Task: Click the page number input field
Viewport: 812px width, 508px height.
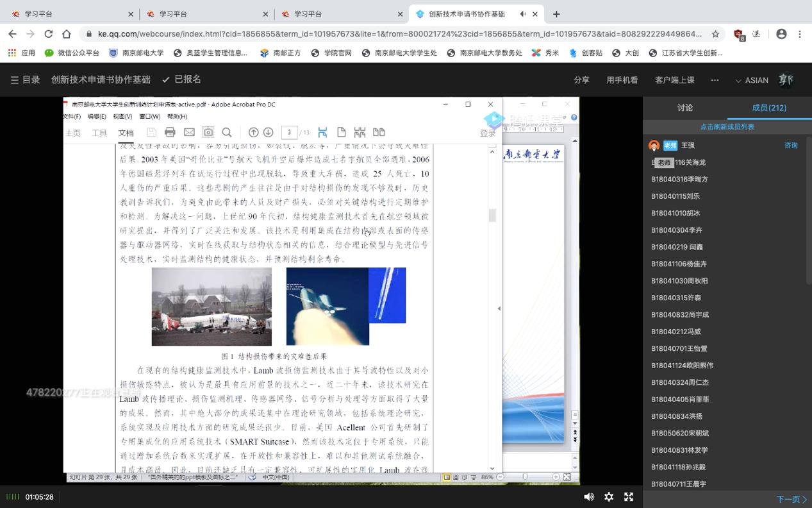Action: (x=289, y=132)
